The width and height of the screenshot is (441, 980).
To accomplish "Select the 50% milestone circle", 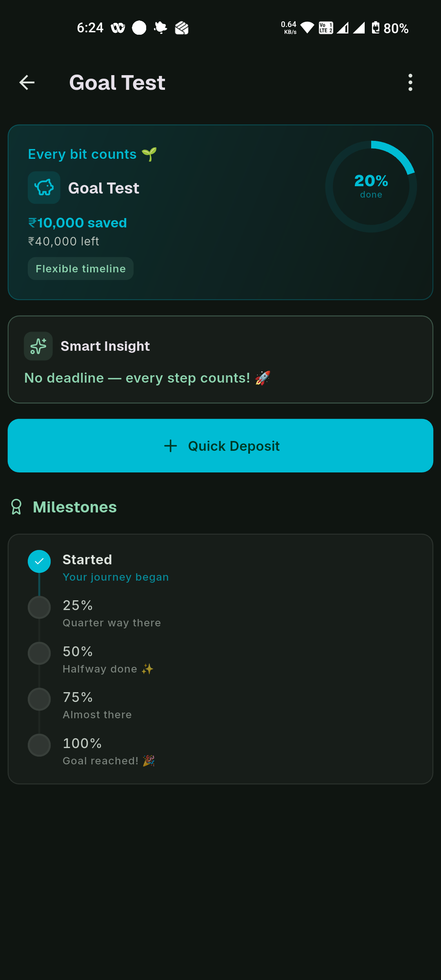I will coord(39,653).
